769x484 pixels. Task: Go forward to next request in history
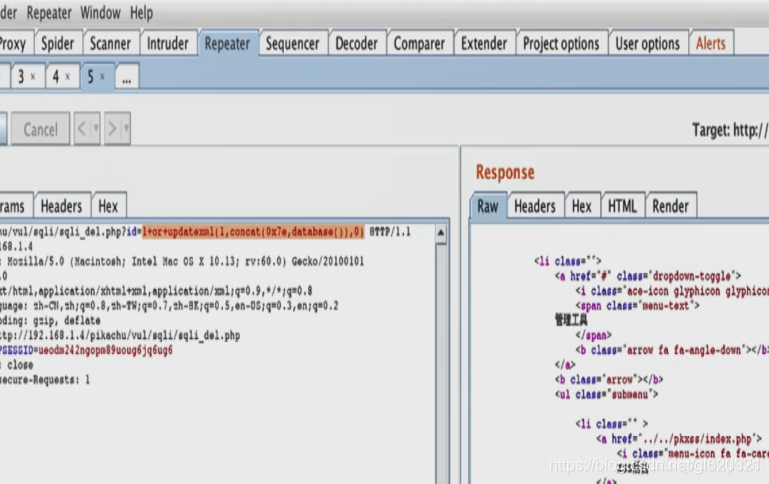click(x=112, y=129)
